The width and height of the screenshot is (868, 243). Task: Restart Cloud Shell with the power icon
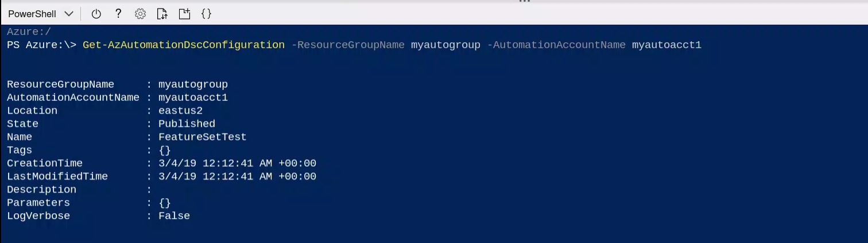pos(96,14)
